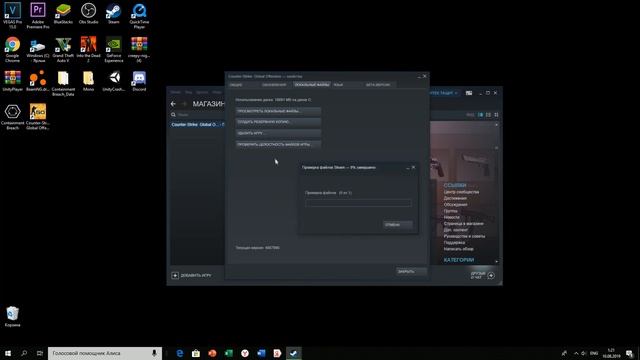The height and width of the screenshot is (360, 640).
Task: Click the Магазин heading in Steam
Action: pos(209,104)
